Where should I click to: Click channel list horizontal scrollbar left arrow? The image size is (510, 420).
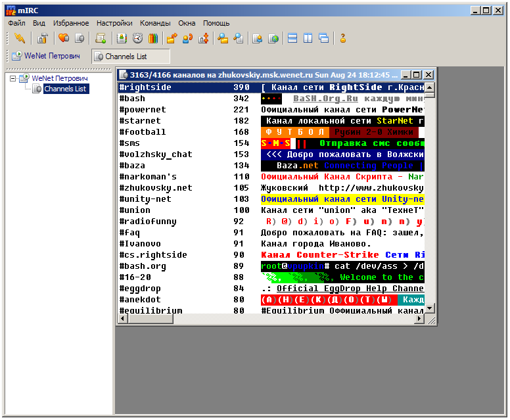click(123, 319)
